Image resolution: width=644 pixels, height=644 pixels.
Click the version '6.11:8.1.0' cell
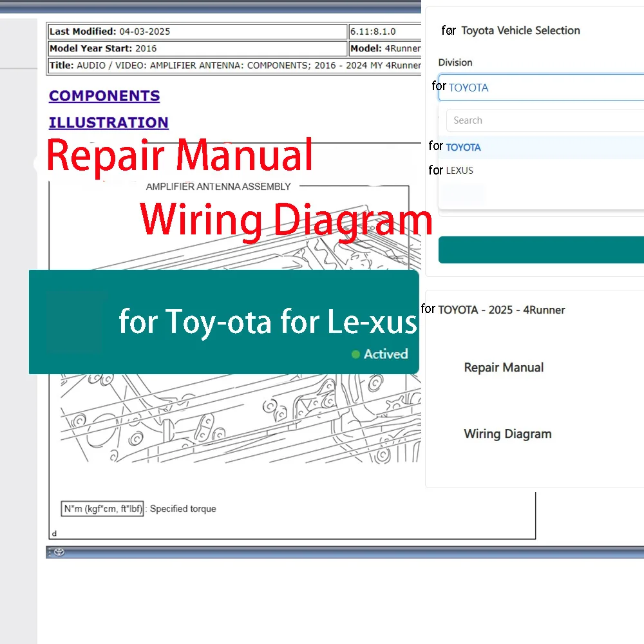tap(385, 32)
